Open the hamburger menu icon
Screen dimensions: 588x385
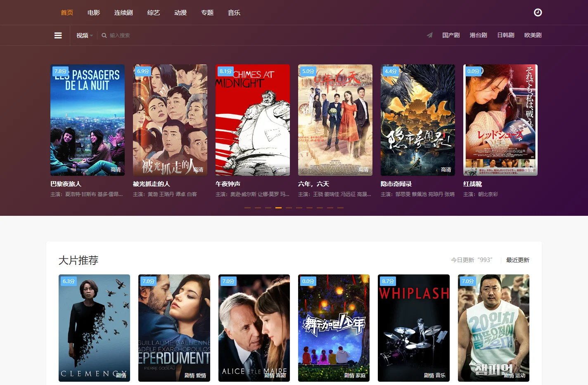pos(58,35)
